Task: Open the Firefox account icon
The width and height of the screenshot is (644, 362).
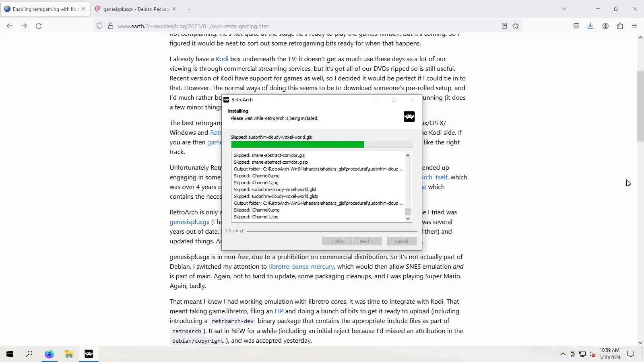Action: tap(605, 26)
